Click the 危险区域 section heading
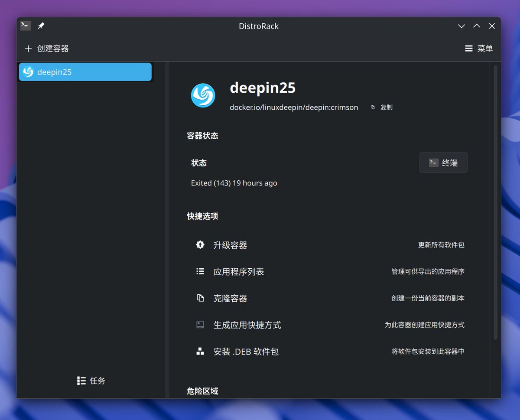Image resolution: width=520 pixels, height=420 pixels. [x=202, y=391]
